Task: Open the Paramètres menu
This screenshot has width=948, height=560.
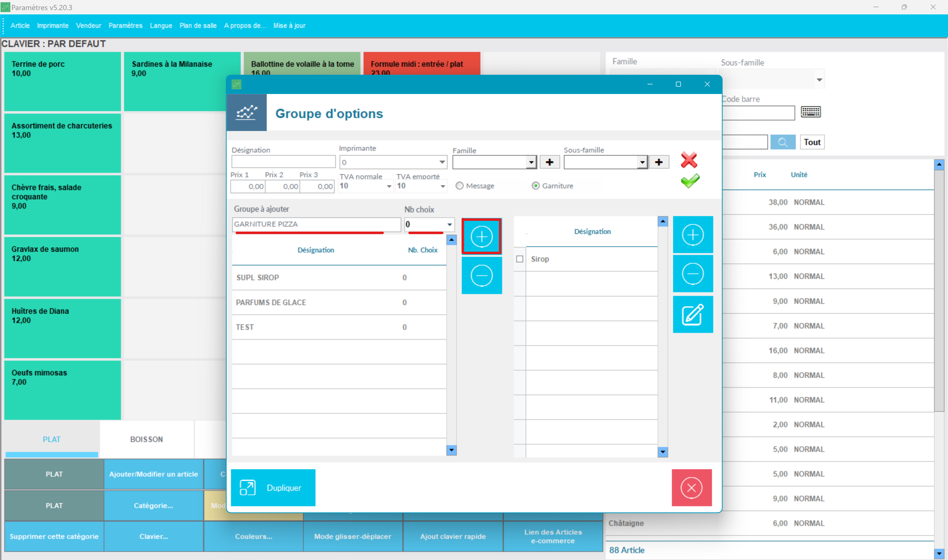Action: click(126, 26)
